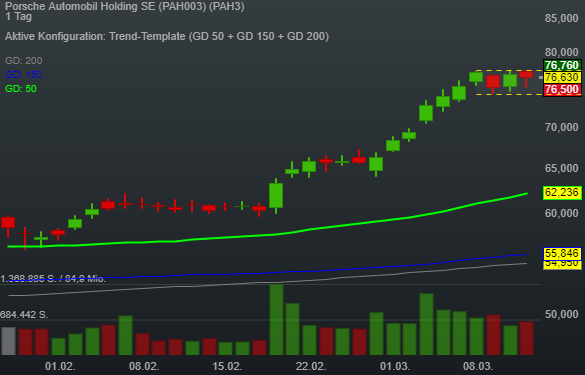Click the 01.02. date axis label
This screenshot has width=585, height=375.
click(60, 366)
